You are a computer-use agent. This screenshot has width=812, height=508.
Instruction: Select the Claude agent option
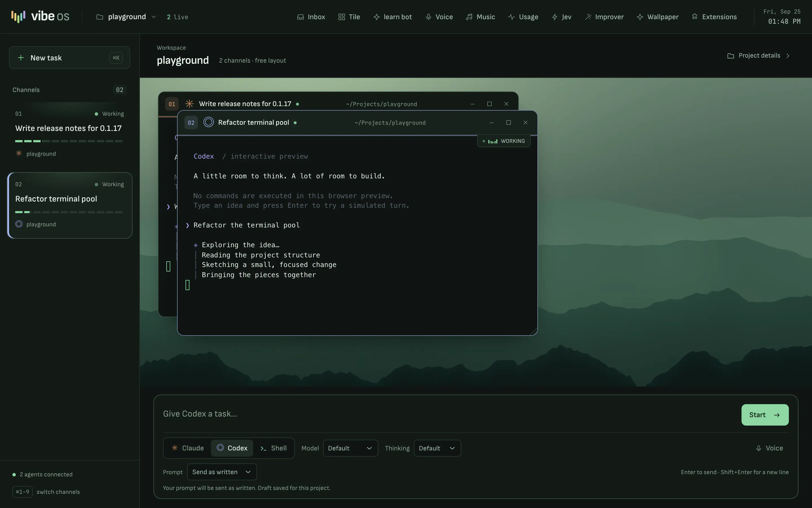(188, 448)
